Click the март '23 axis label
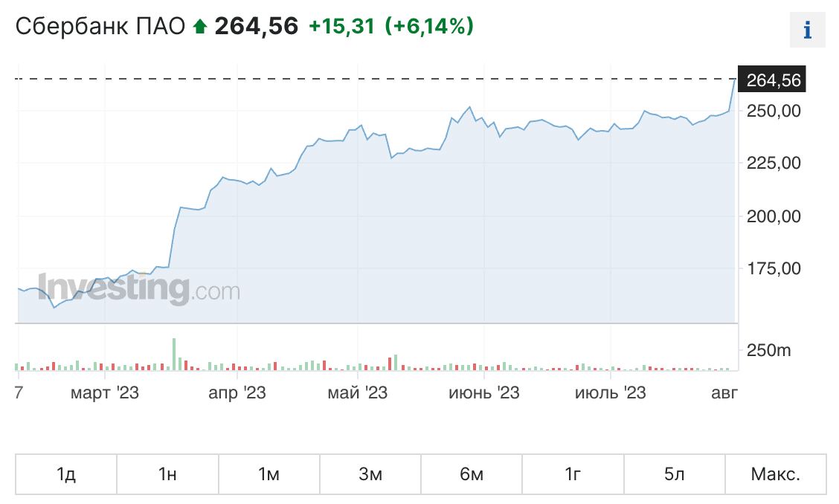This screenshot has width=839, height=504. pos(105,392)
